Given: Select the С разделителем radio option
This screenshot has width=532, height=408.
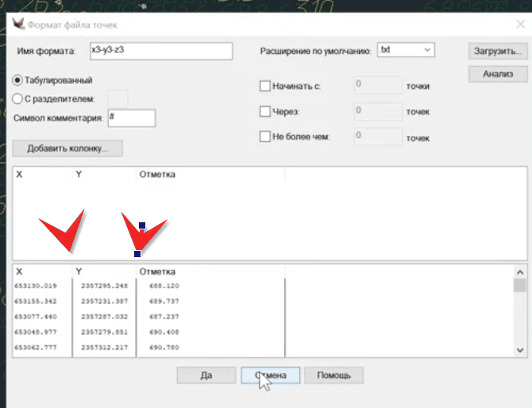Looking at the screenshot, I should point(20,98).
